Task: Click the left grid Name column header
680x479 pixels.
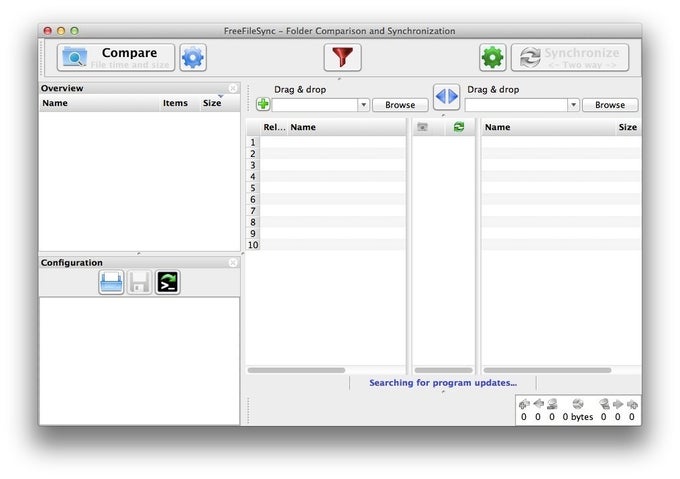Action: [346, 127]
